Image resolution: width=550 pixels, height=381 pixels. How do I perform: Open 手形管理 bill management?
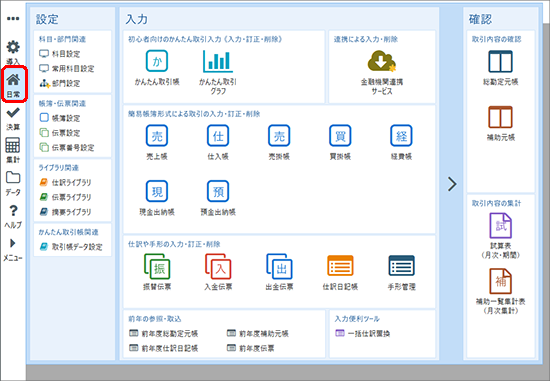[x=401, y=266]
